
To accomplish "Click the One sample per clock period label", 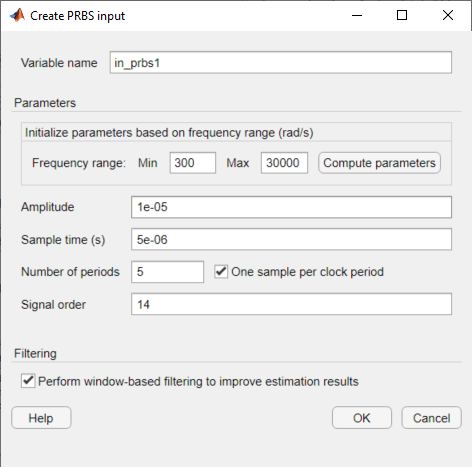I will (307, 272).
